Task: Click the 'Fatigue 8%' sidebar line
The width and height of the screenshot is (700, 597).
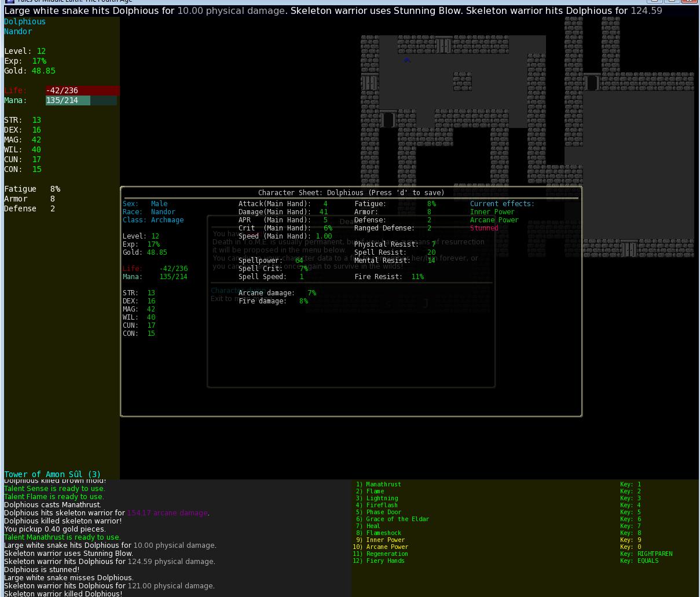Action: click(32, 189)
